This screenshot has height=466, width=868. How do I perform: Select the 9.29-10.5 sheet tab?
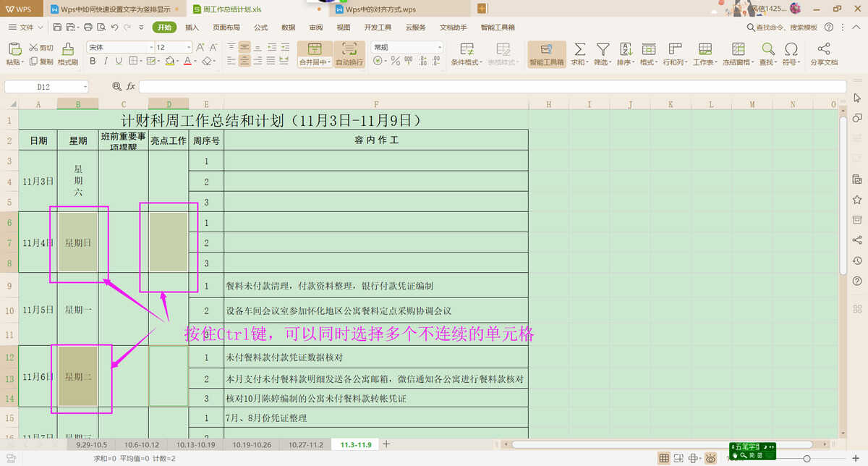click(91, 444)
